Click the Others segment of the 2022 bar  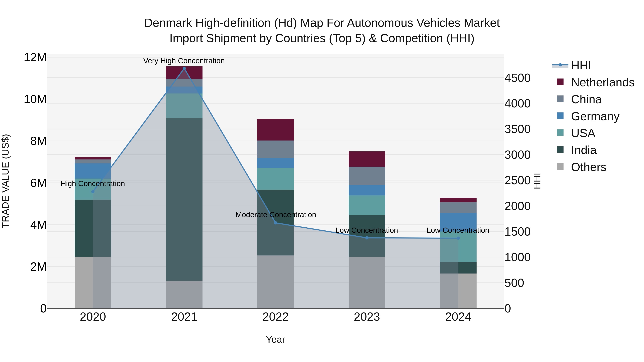pyautogui.click(x=275, y=282)
